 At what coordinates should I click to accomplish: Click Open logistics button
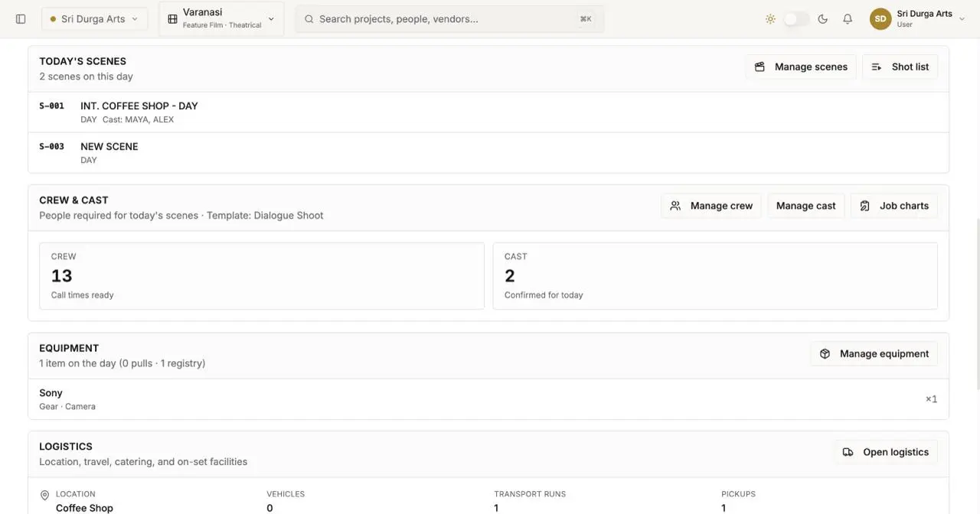pyautogui.click(x=886, y=452)
